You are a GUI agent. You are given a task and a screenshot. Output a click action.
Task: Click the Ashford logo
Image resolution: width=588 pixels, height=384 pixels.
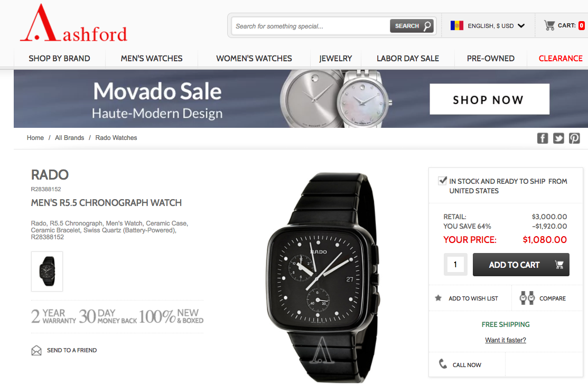74,24
